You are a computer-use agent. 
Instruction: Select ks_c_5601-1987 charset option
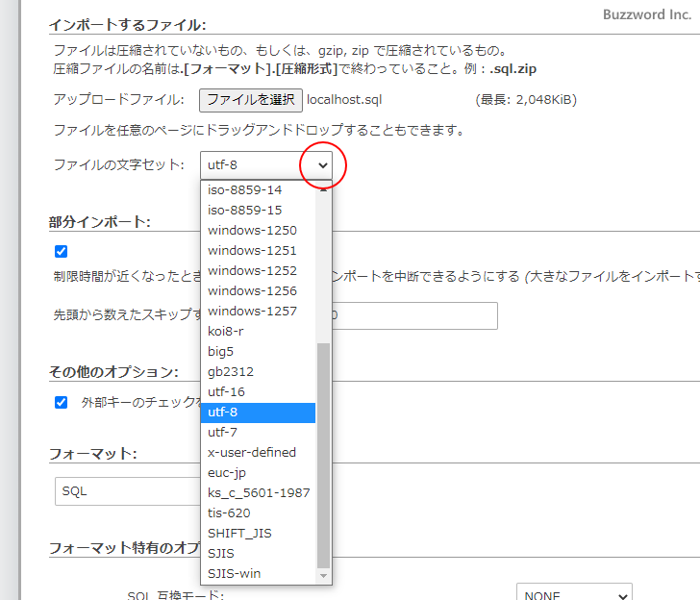[258, 493]
